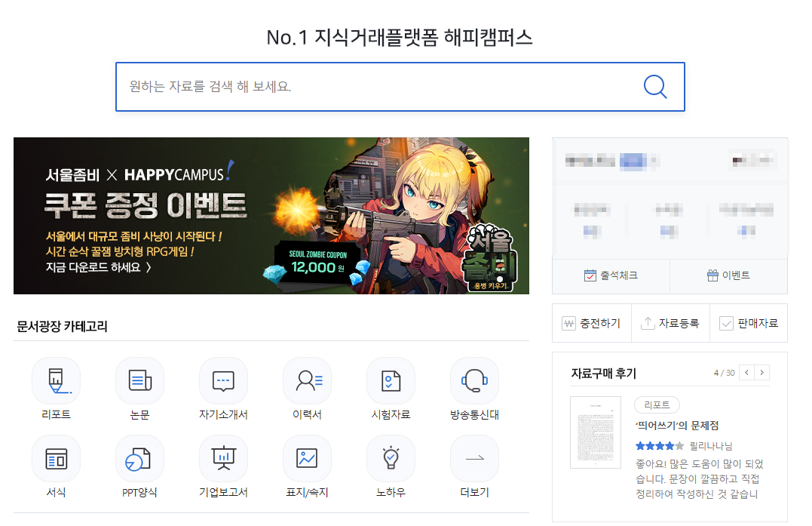Screen dimensions: 812x526
Task: Open the 서식 (forms) category icon
Action: tap(55, 458)
